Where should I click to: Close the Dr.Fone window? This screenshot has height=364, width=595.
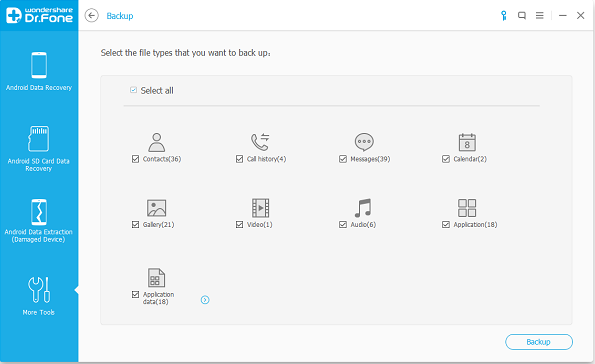581,16
